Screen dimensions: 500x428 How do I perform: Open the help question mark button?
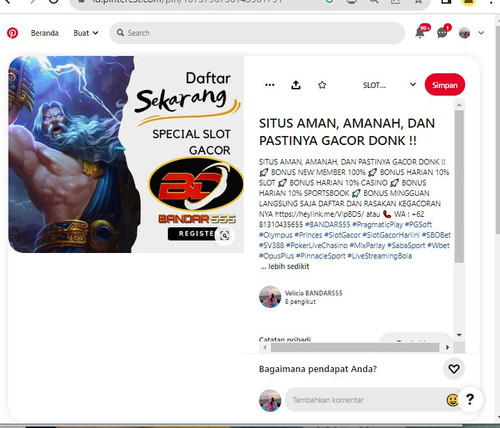pyautogui.click(x=470, y=399)
